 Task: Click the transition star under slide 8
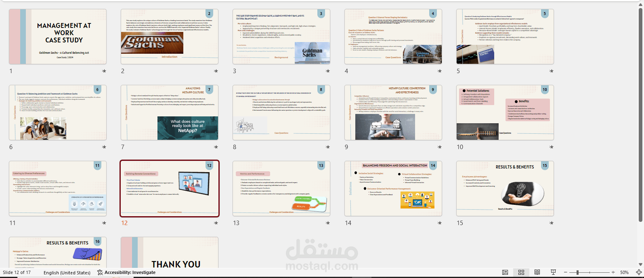[x=328, y=147]
